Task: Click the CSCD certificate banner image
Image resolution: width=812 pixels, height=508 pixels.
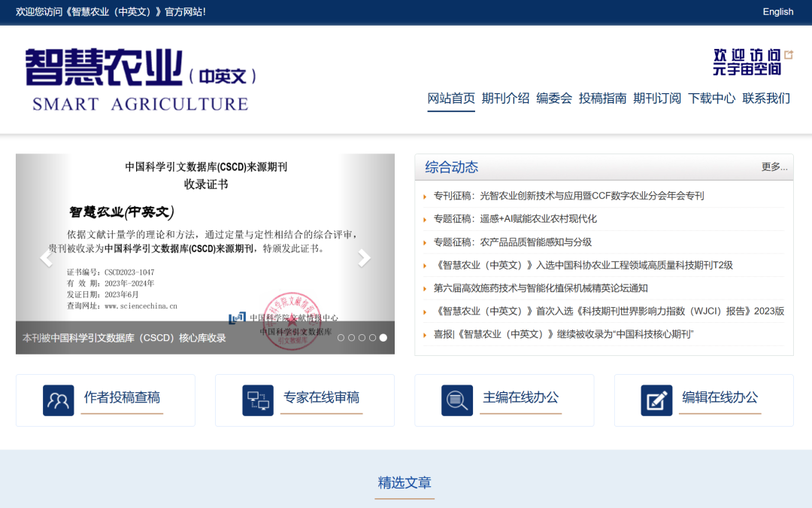Action: point(205,254)
